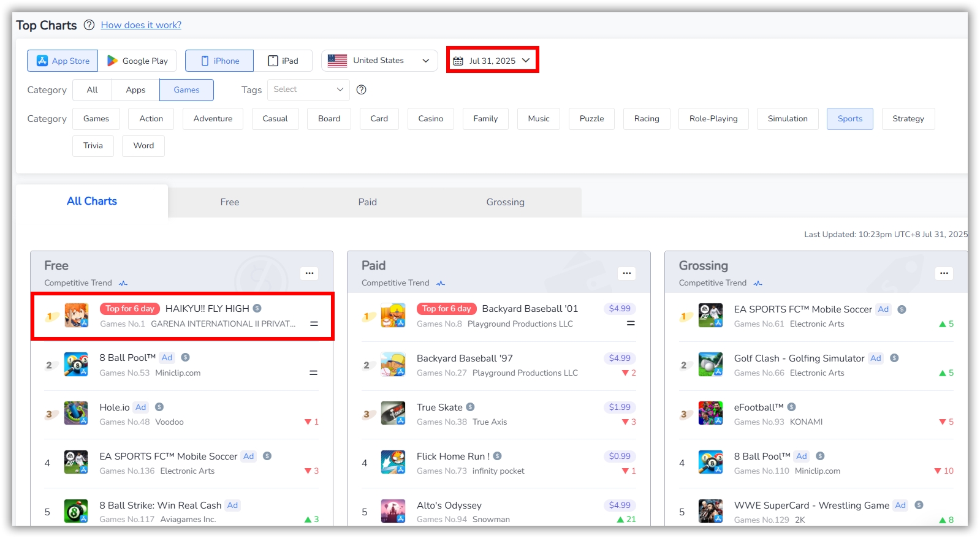980x538 pixels.
Task: Click the Alto's Odyssey app icon
Action: 393,511
